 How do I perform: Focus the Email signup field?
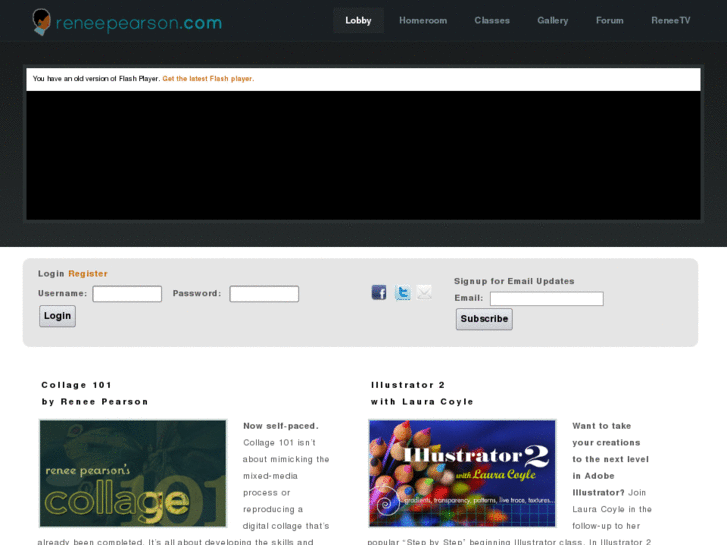coord(547,299)
